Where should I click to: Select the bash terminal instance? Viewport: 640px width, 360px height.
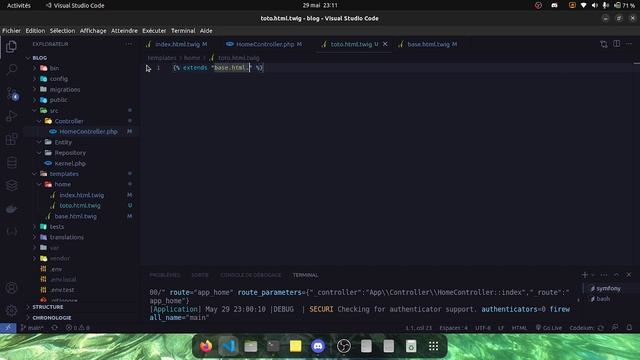603,299
